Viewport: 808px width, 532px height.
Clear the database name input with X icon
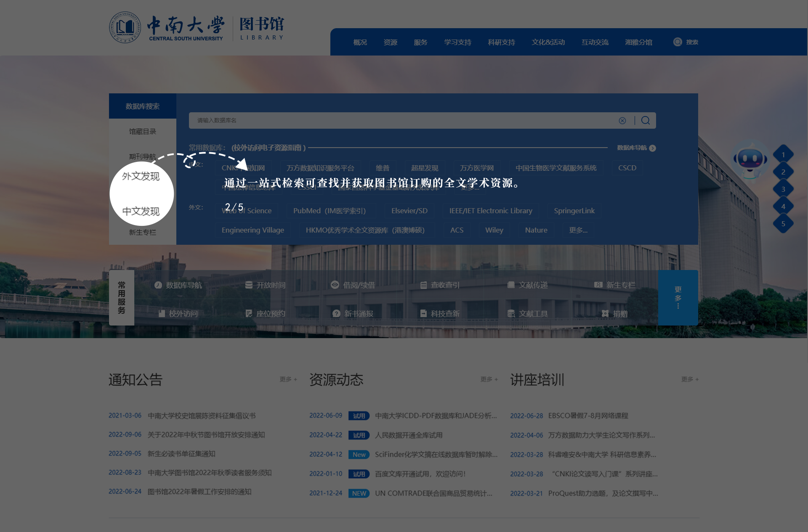coord(622,121)
